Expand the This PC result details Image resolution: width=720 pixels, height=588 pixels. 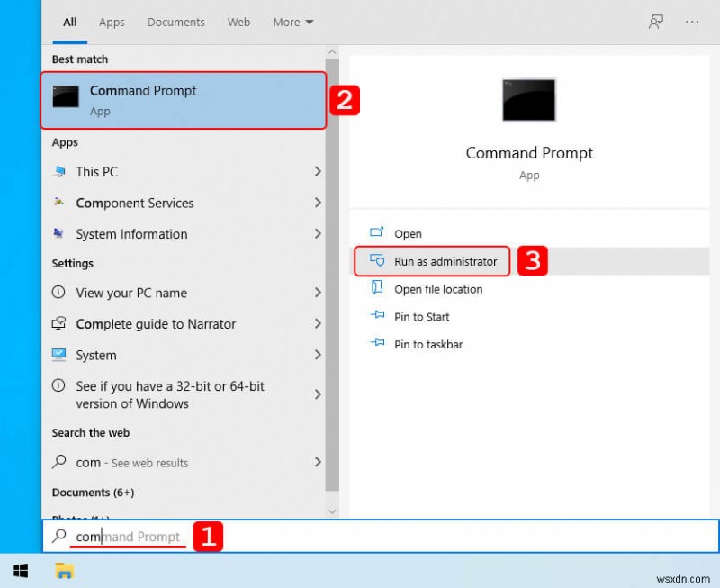pos(318,172)
